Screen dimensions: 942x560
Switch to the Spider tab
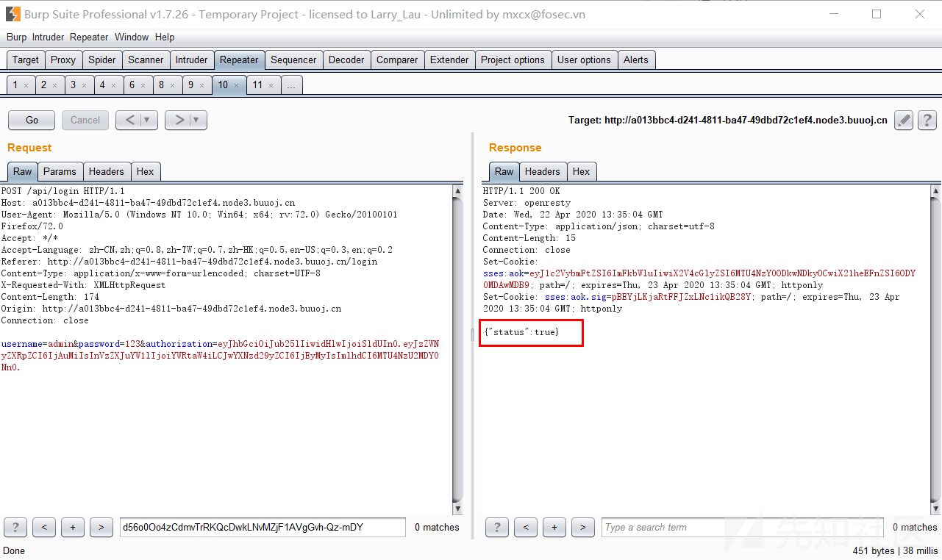(x=102, y=60)
